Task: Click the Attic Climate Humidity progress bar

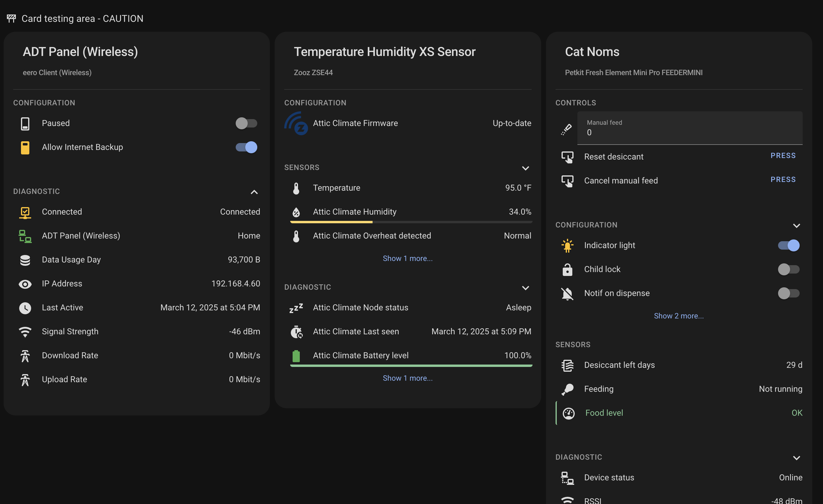Action: click(411, 222)
